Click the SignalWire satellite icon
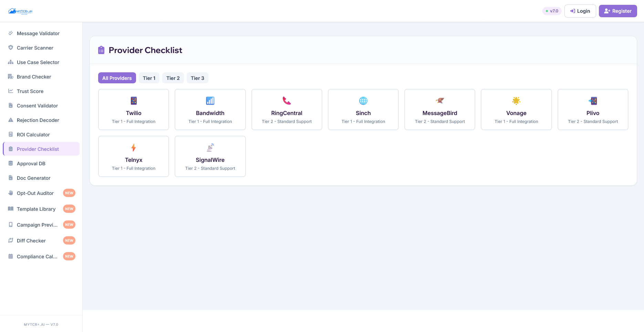 tap(210, 147)
